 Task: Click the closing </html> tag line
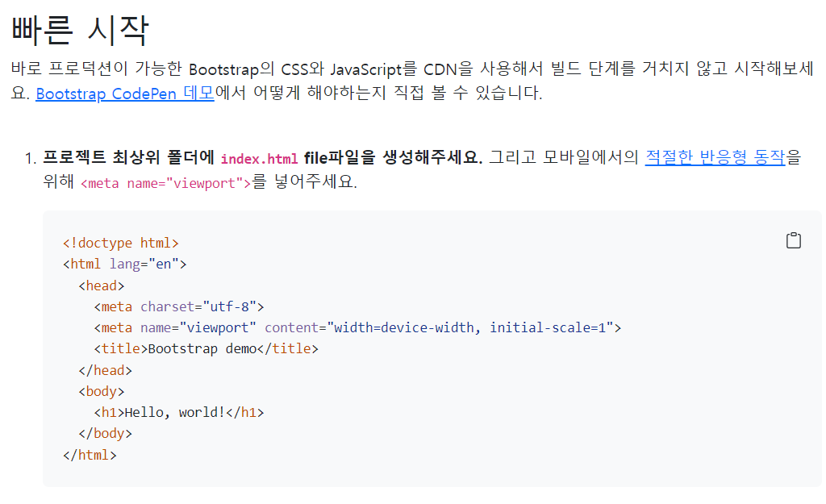click(x=90, y=455)
